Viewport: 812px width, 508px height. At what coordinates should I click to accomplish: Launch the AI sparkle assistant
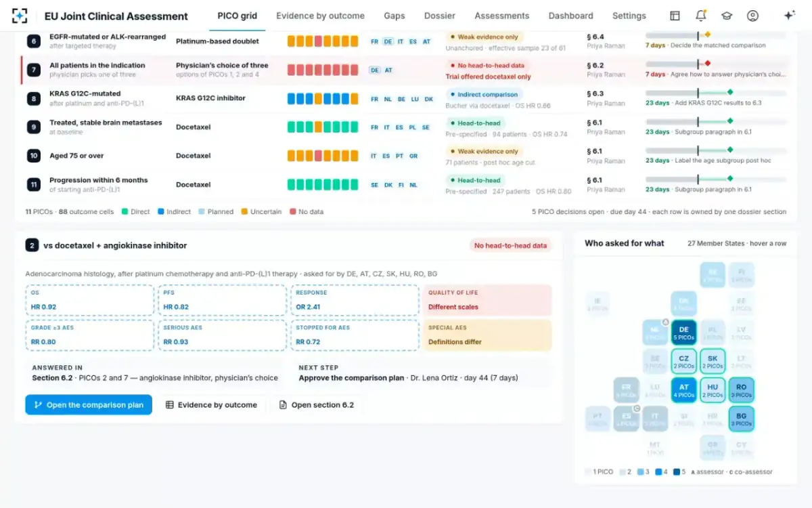tap(789, 16)
